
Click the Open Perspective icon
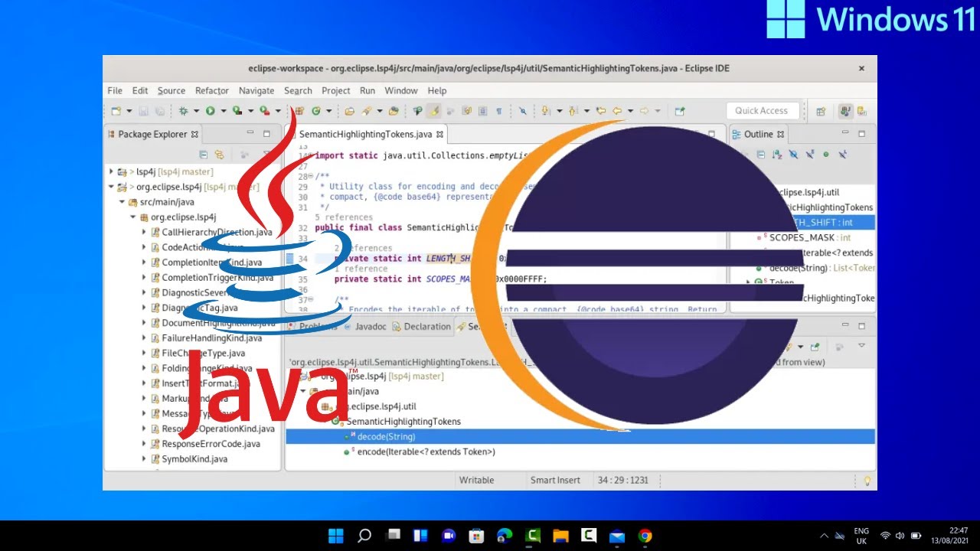click(822, 111)
